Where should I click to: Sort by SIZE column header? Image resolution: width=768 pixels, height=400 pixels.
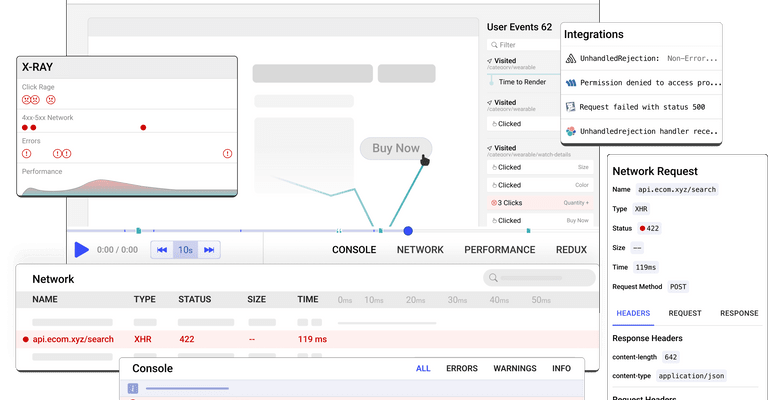click(x=256, y=299)
